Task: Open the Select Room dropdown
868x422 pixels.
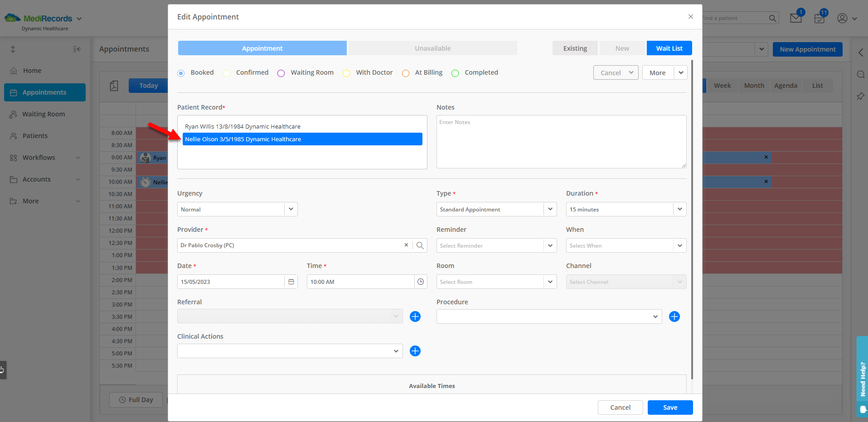Action: point(496,282)
